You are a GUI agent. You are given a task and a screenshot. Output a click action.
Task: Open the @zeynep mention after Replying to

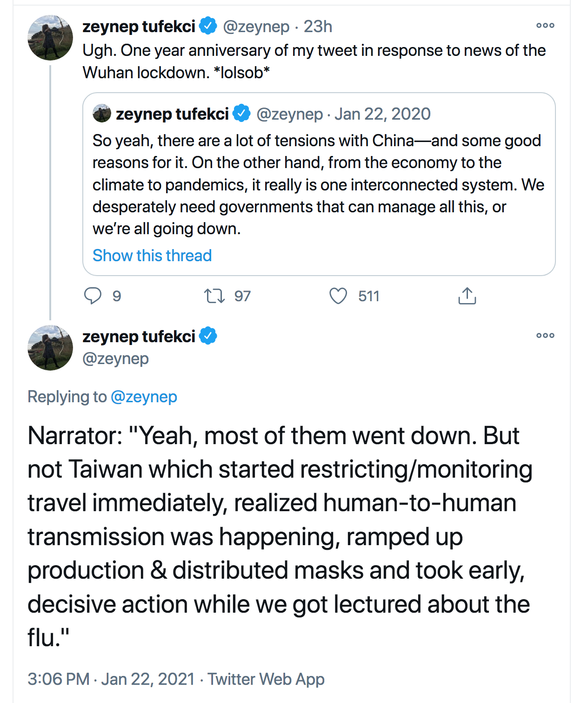(x=144, y=397)
